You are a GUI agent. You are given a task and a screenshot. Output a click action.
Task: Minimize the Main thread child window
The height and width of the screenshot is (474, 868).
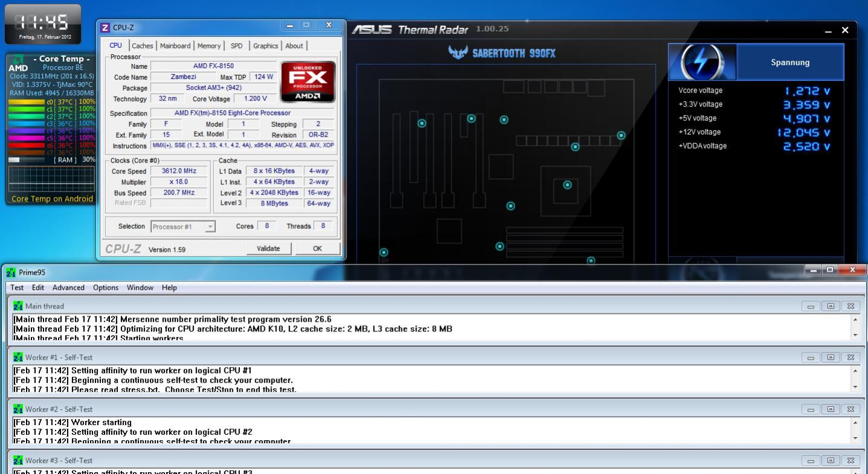click(x=811, y=306)
